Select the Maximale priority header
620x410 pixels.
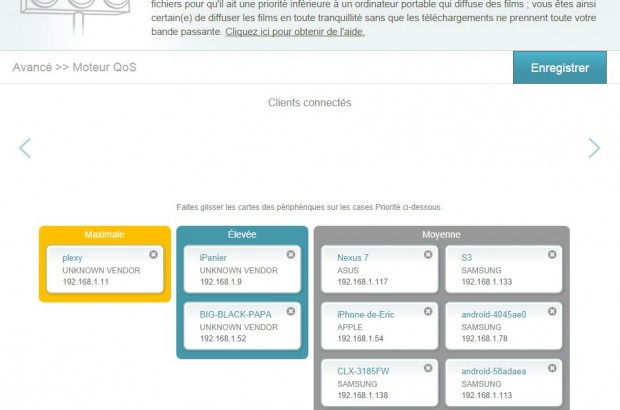104,234
